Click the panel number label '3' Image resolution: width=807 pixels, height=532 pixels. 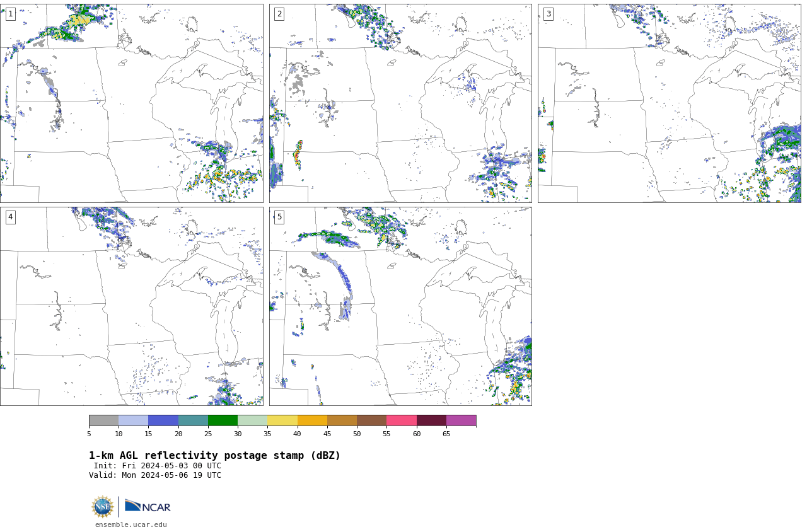tap(548, 14)
